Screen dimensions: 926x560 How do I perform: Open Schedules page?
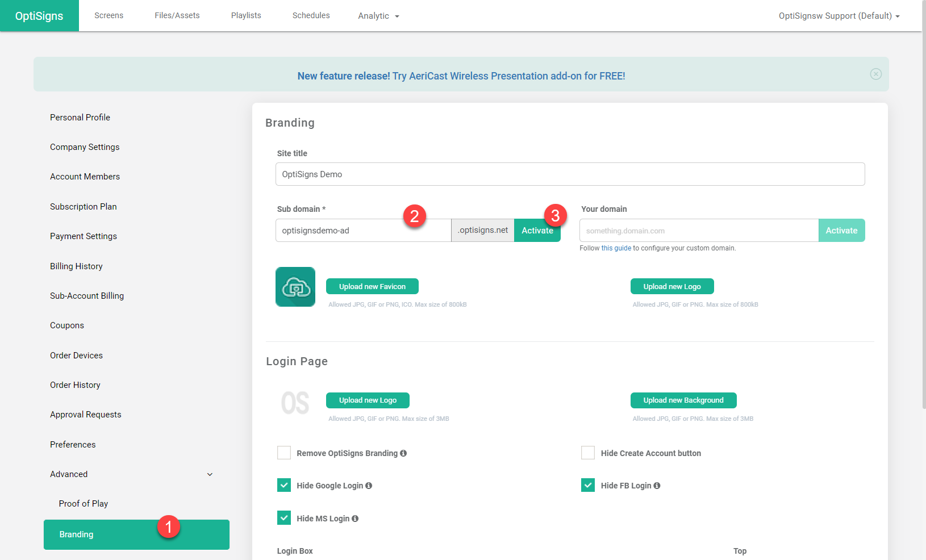311,15
